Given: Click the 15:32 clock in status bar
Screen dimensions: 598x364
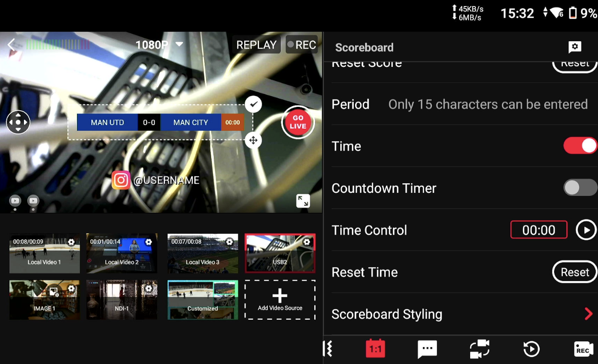Looking at the screenshot, I should pyautogui.click(x=517, y=13).
